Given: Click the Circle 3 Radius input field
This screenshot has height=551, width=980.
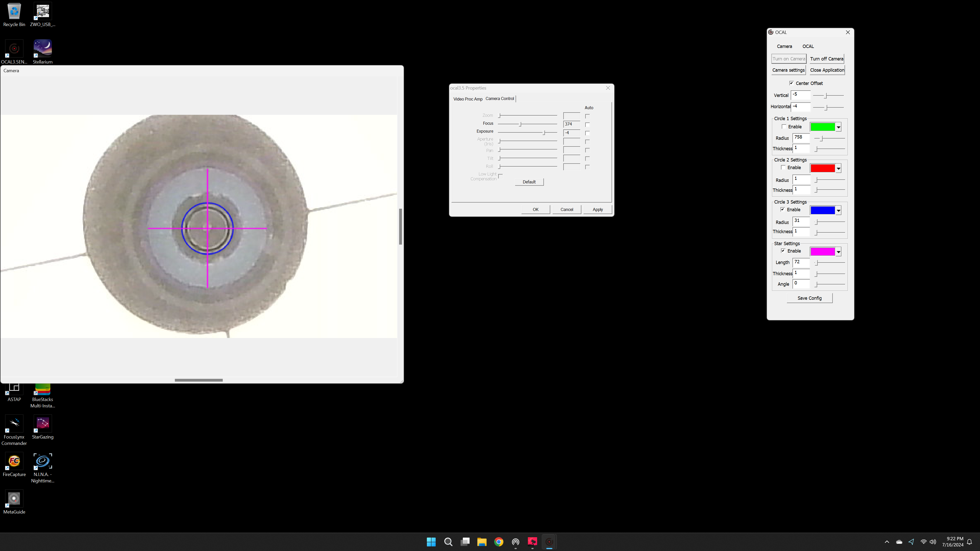Looking at the screenshot, I should tap(801, 221).
